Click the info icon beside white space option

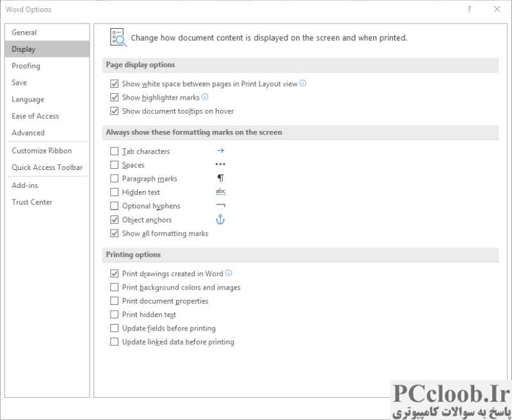303,83
